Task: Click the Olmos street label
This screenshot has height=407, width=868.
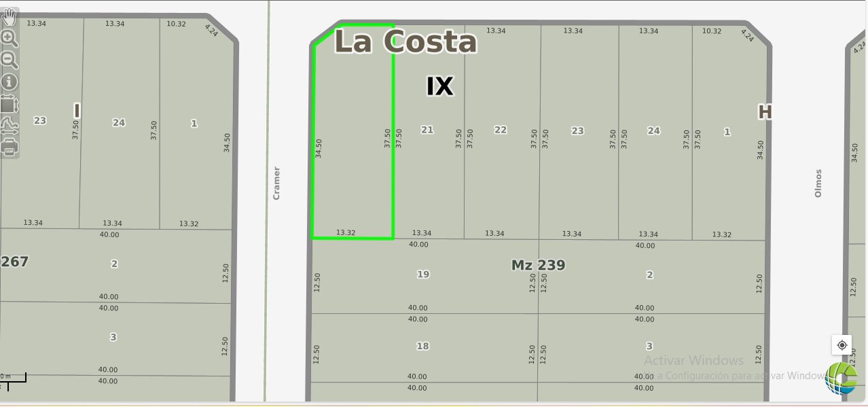Action: [x=818, y=183]
